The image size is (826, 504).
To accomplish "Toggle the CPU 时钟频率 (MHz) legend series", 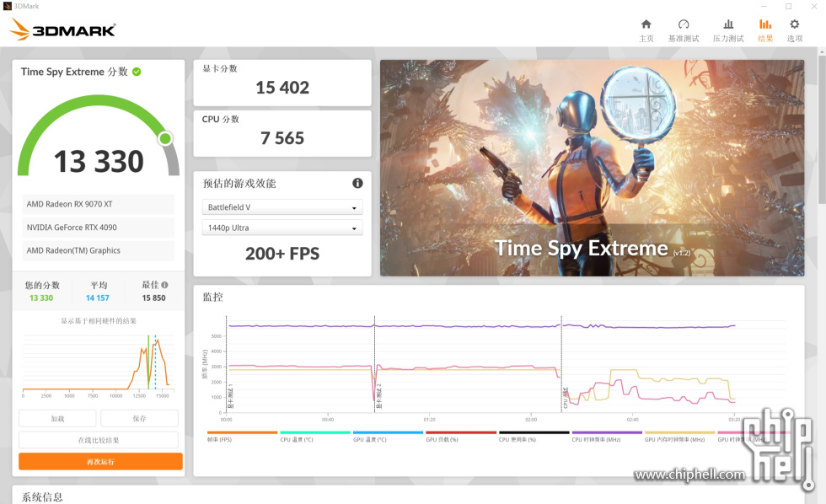I will 607,437.
